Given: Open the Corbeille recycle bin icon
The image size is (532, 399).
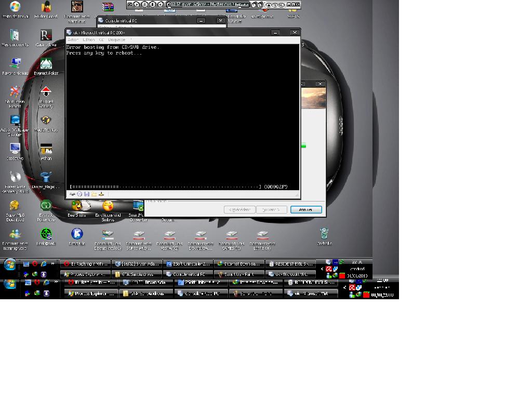Looking at the screenshot, I should click(324, 237).
